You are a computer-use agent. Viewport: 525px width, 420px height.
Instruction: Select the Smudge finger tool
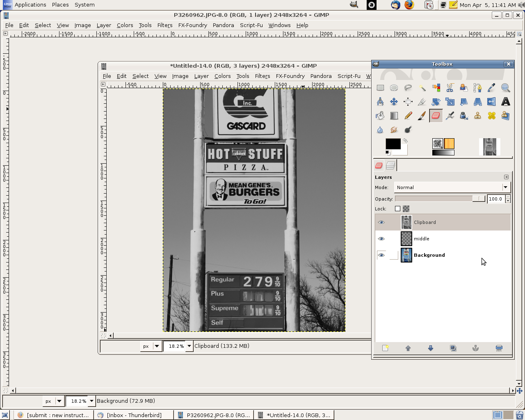pos(394,130)
